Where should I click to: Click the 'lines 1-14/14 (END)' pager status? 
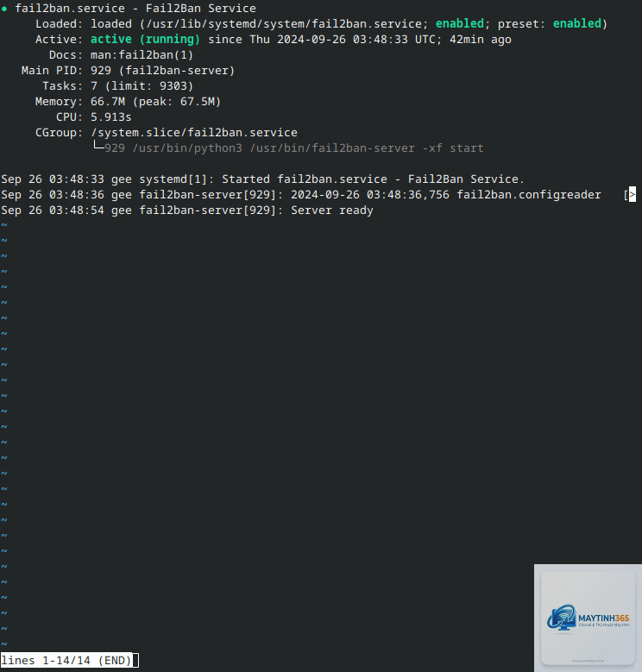pos(66,660)
